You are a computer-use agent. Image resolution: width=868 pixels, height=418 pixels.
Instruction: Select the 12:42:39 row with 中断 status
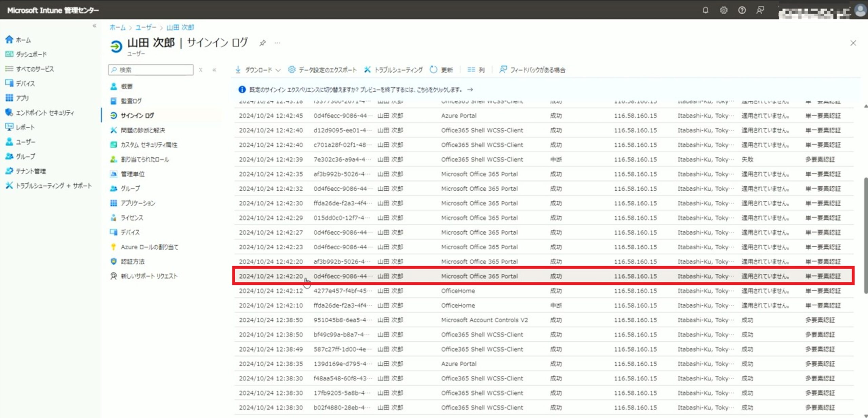pyautogui.click(x=544, y=159)
